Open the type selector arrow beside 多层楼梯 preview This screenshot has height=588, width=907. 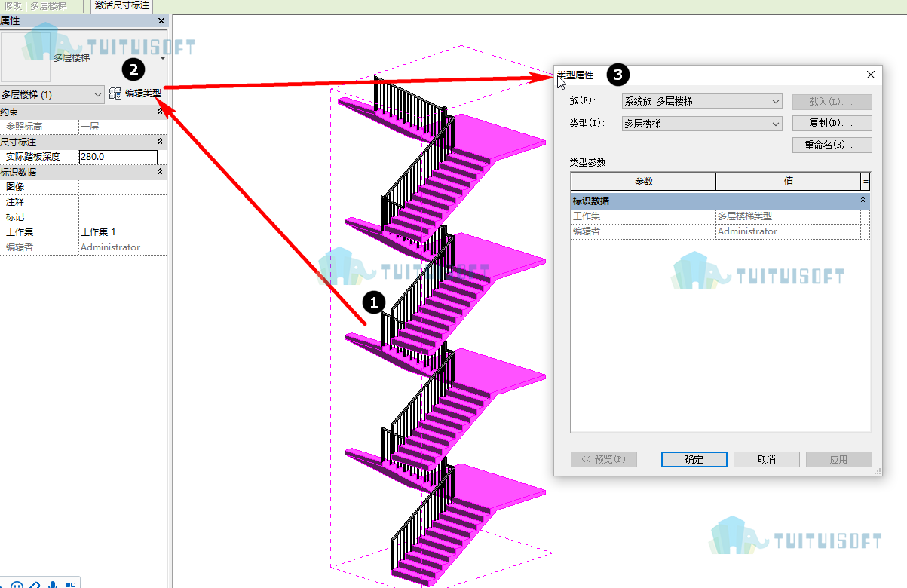(163, 57)
